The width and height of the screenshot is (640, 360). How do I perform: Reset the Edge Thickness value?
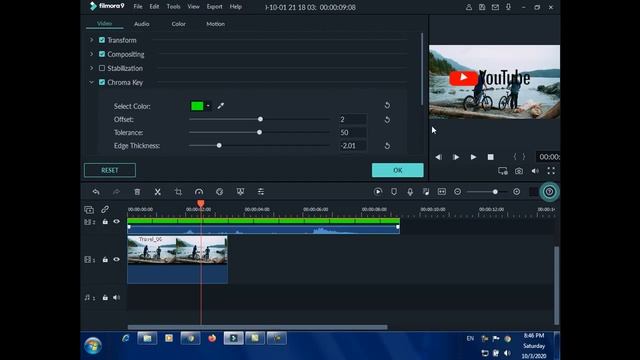pyautogui.click(x=387, y=146)
